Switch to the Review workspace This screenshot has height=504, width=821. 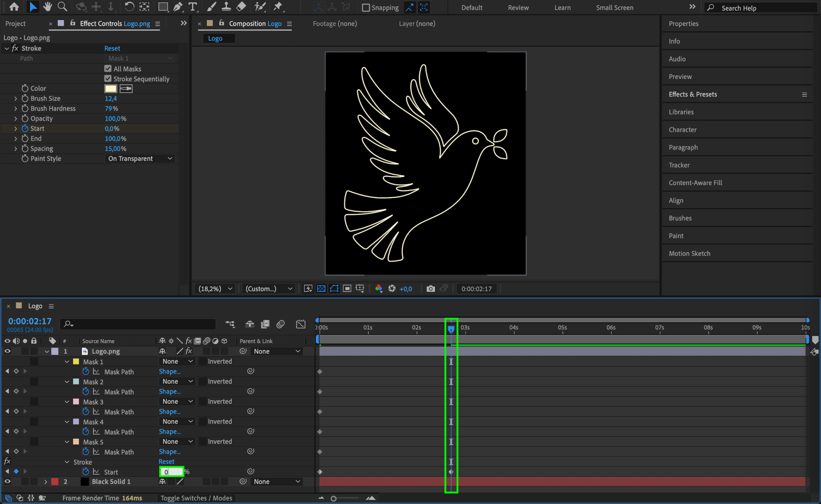518,8
